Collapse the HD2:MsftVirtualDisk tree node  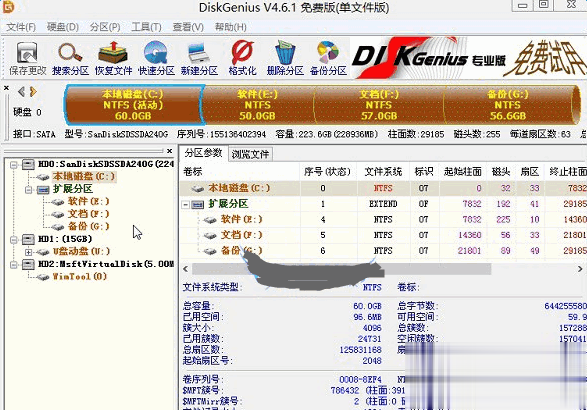[14, 265]
